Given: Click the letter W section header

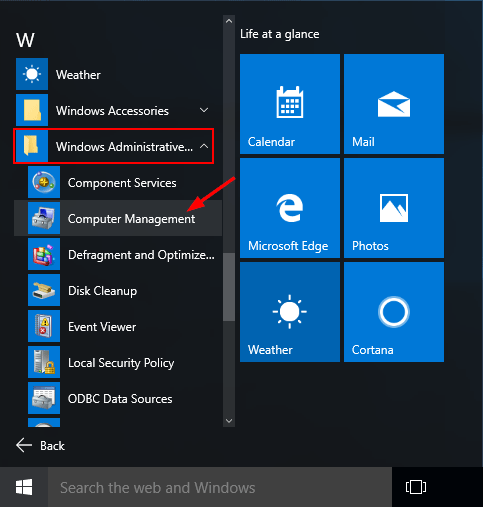Looking at the screenshot, I should point(25,40).
